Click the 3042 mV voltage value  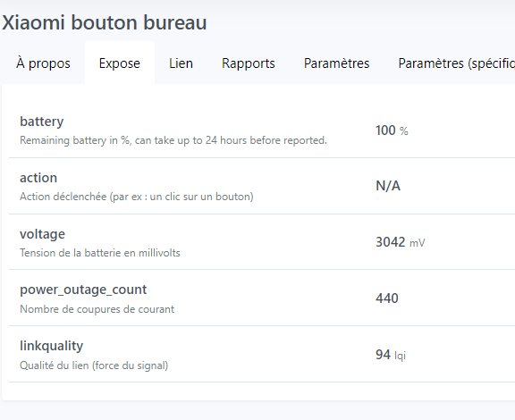click(x=401, y=242)
